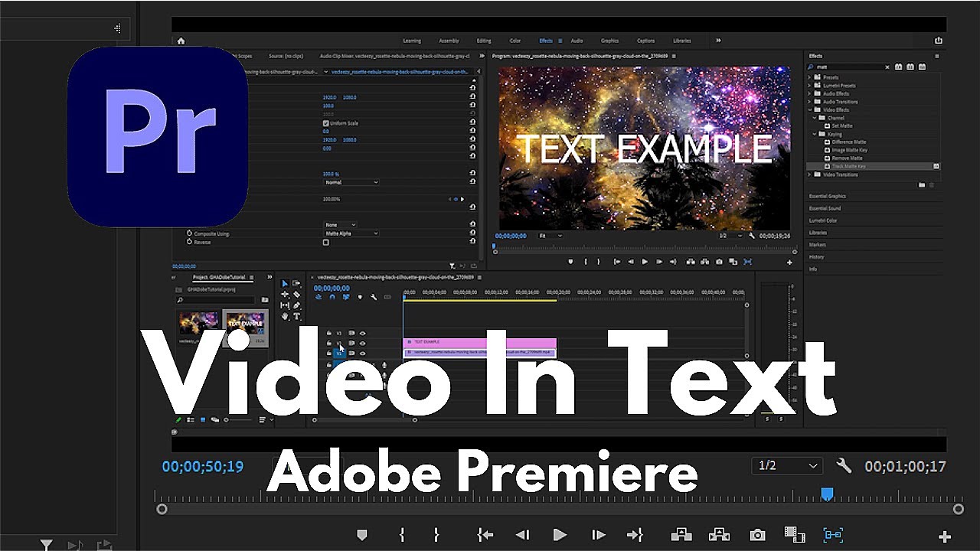Click Mark Out brace in the large bottom transport bar
The width and height of the screenshot is (980, 551).
point(436,535)
